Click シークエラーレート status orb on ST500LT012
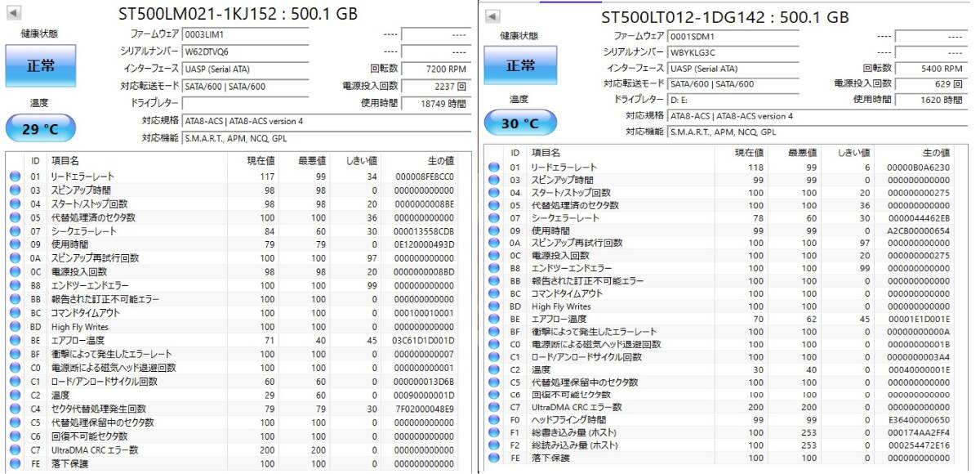 pyautogui.click(x=493, y=218)
